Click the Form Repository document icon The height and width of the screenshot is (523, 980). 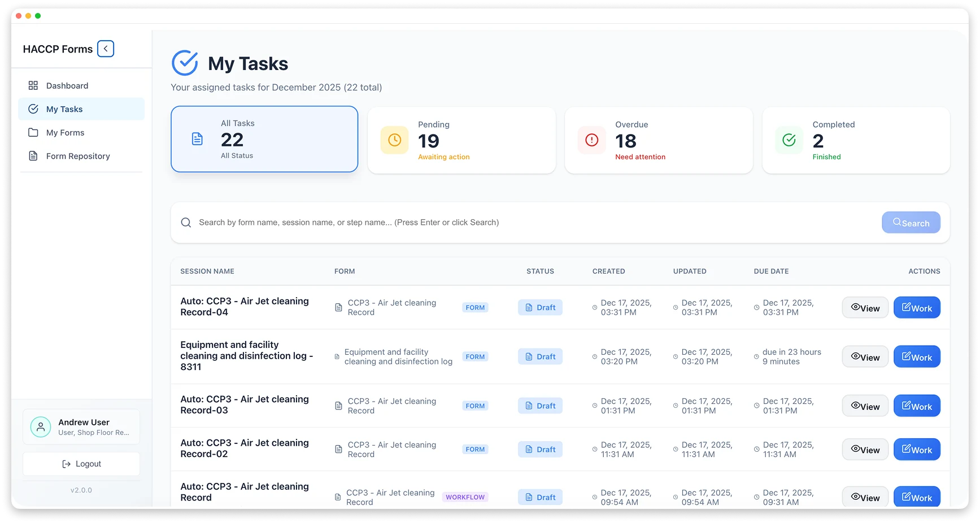click(x=34, y=156)
